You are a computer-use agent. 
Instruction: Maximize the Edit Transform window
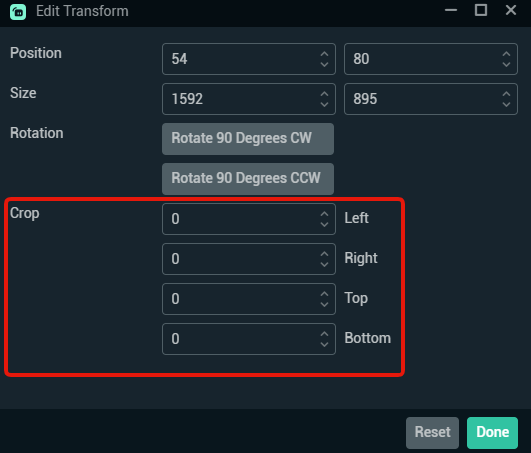coord(481,10)
